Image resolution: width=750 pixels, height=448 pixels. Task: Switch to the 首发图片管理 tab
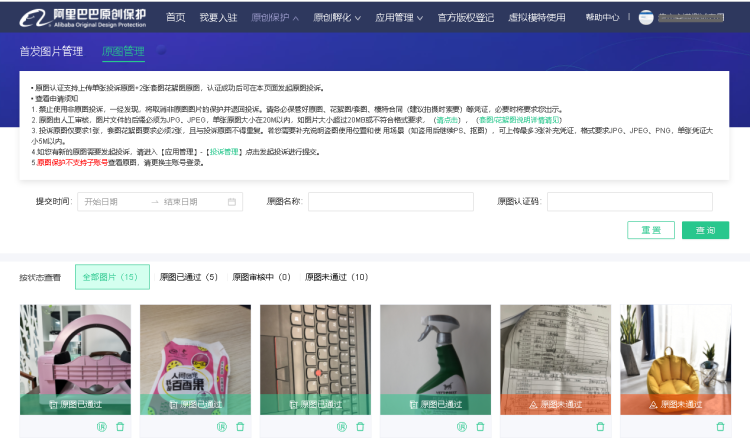[51, 51]
